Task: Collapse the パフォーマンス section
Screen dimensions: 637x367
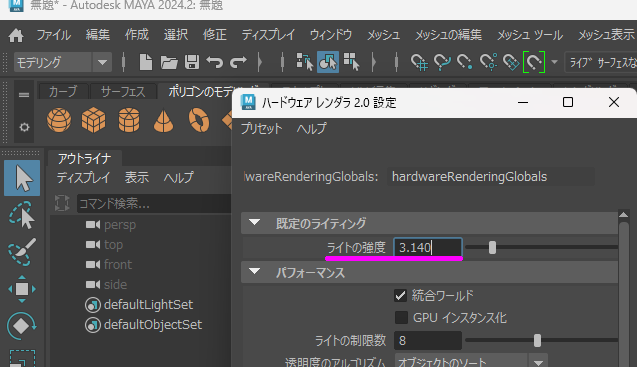Action: coord(255,271)
